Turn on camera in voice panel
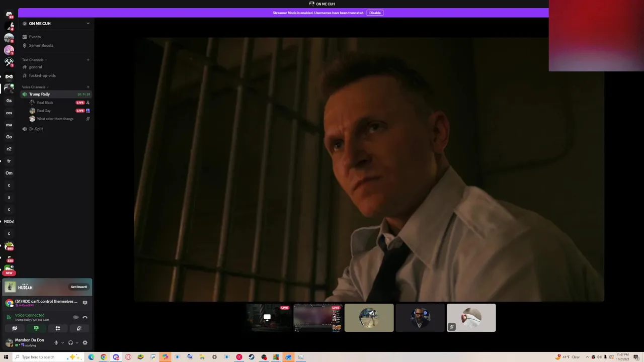 pyautogui.click(x=15, y=328)
